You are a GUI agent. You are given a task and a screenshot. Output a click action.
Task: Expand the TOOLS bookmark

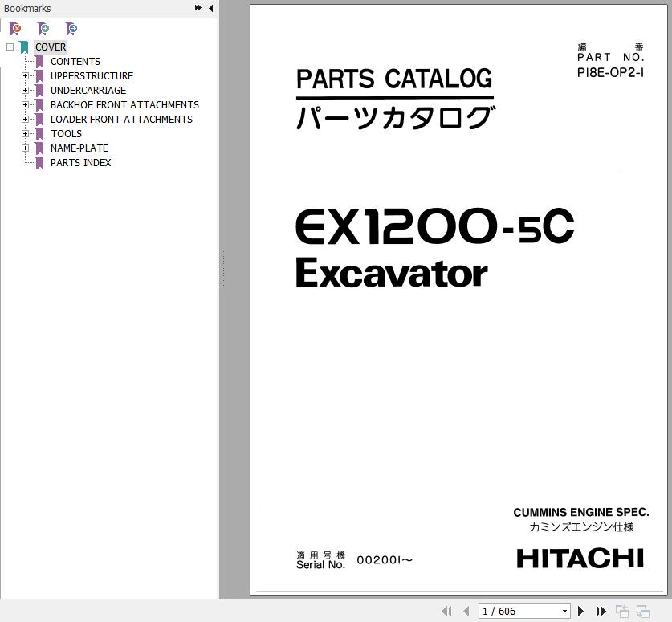tap(25, 134)
